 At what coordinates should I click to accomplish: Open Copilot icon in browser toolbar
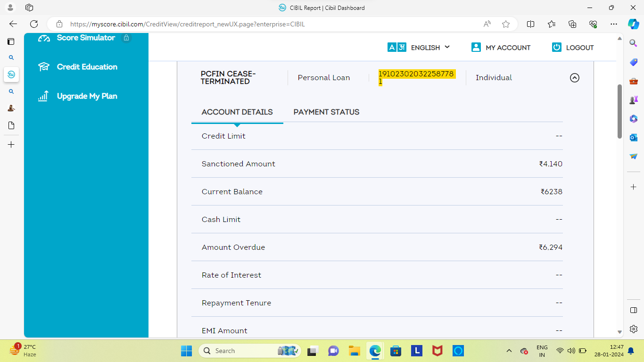click(633, 24)
